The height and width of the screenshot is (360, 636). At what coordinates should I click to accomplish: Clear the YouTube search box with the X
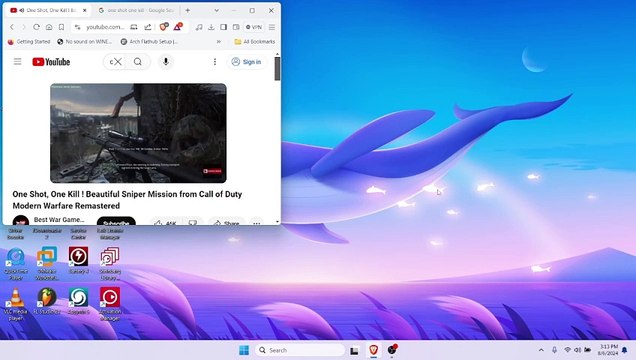[x=117, y=62]
